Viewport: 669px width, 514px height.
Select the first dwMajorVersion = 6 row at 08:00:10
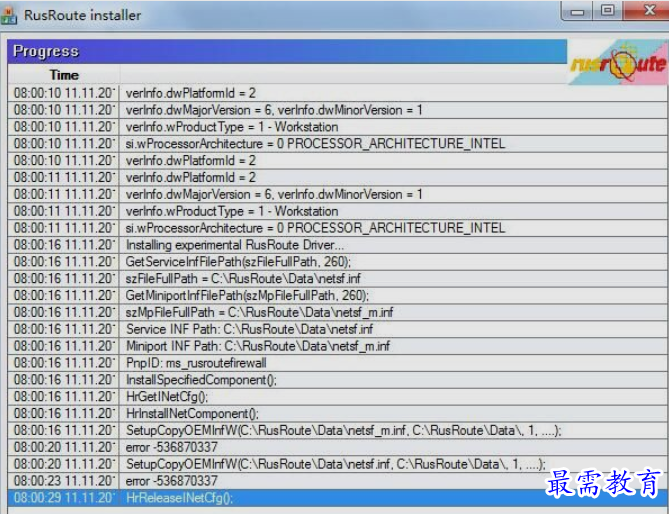click(x=337, y=110)
